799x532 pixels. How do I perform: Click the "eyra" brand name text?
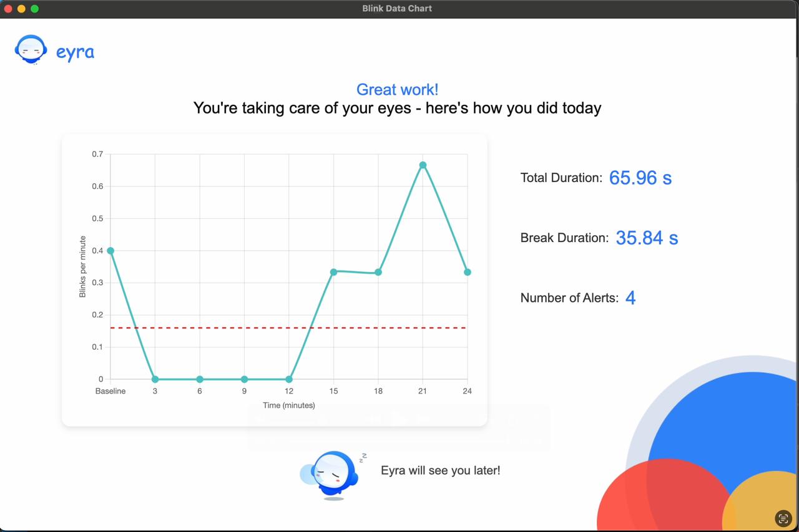[x=75, y=52]
